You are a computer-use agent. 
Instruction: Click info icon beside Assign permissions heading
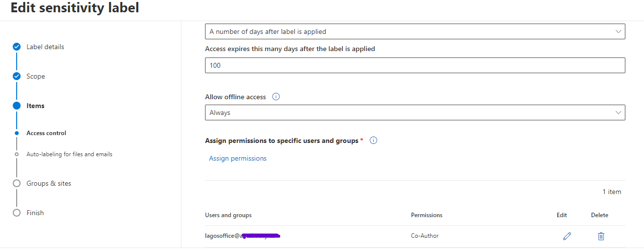click(373, 140)
